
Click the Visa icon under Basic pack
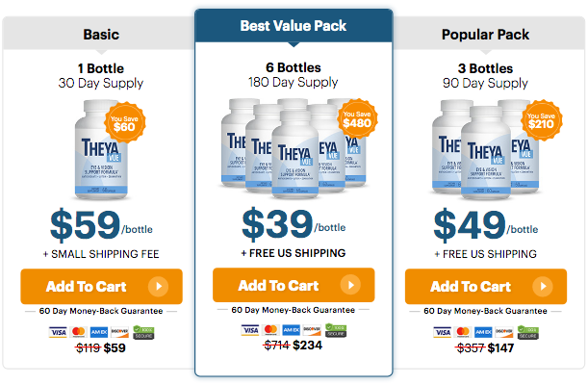(58, 332)
